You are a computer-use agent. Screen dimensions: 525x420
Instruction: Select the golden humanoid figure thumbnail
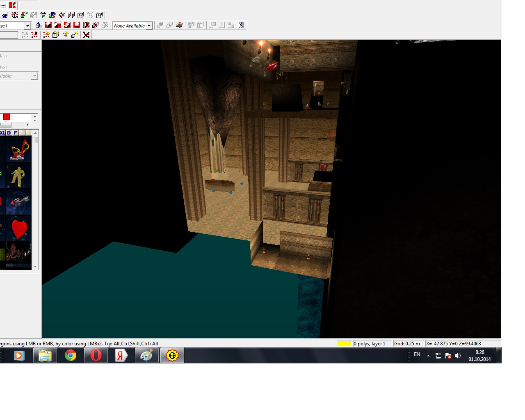pos(18,176)
